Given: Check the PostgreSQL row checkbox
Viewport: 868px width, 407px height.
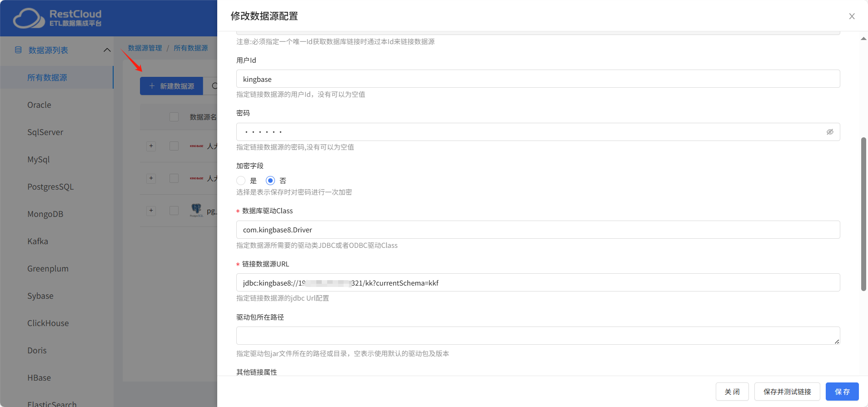Looking at the screenshot, I should point(174,211).
